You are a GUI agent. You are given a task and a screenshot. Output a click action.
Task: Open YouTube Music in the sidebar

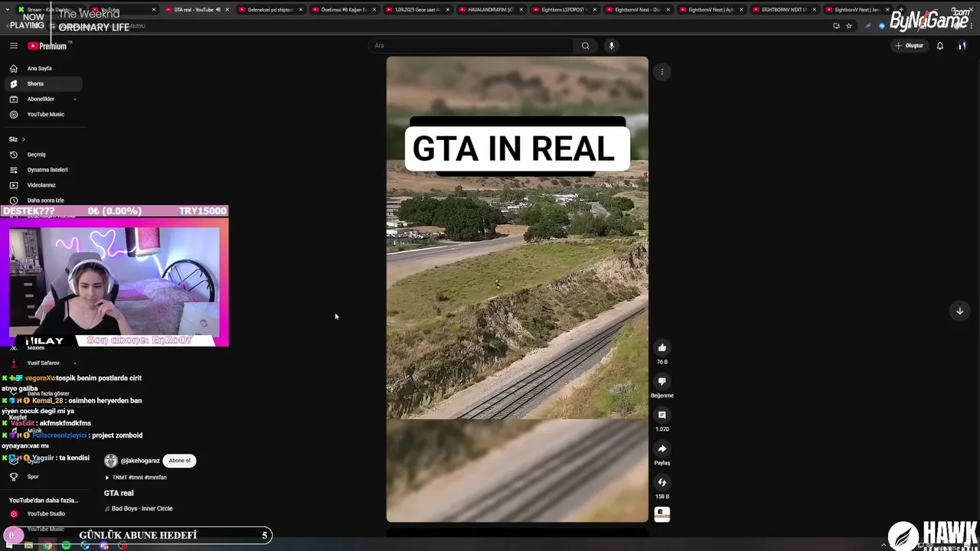point(44,114)
